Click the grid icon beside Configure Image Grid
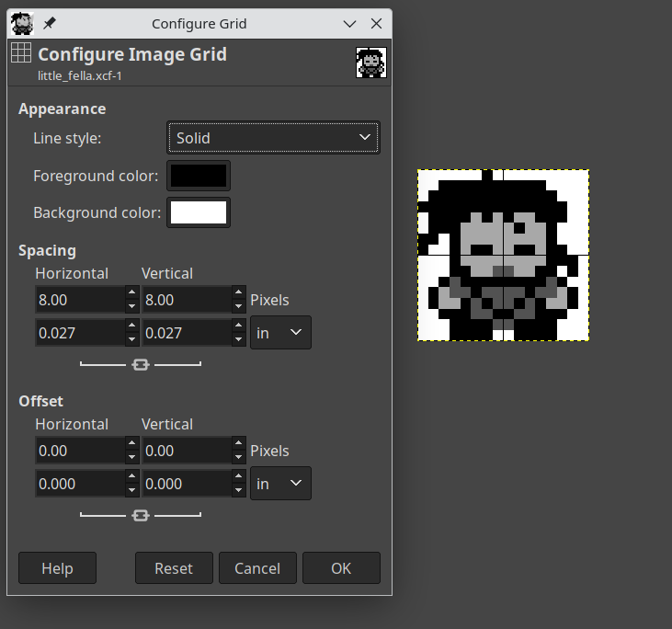 21,53
